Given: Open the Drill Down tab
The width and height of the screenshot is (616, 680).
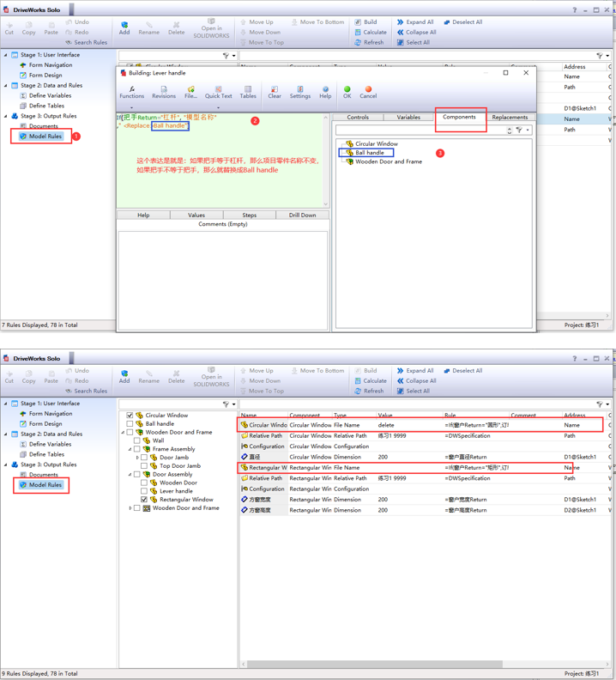Looking at the screenshot, I should point(302,216).
